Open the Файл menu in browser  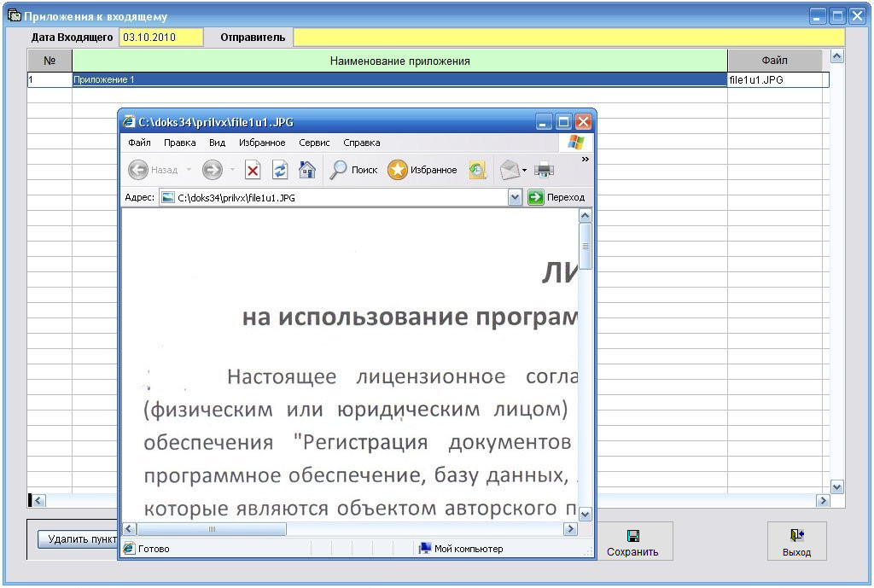tap(139, 143)
